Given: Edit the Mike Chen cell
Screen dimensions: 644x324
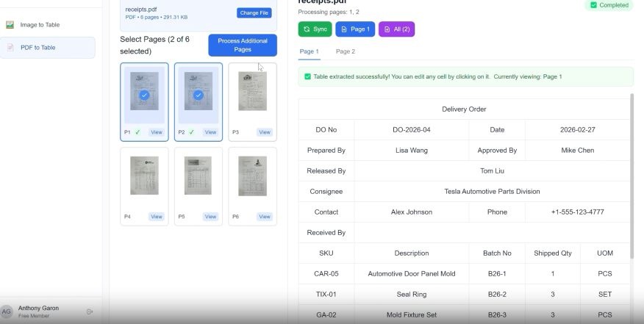Looking at the screenshot, I should tap(577, 151).
